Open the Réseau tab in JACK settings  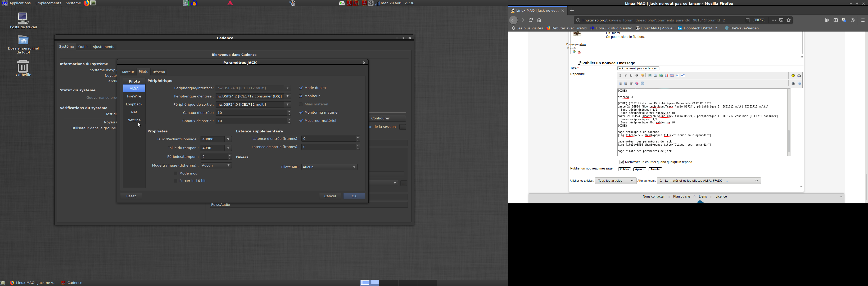[x=159, y=72]
